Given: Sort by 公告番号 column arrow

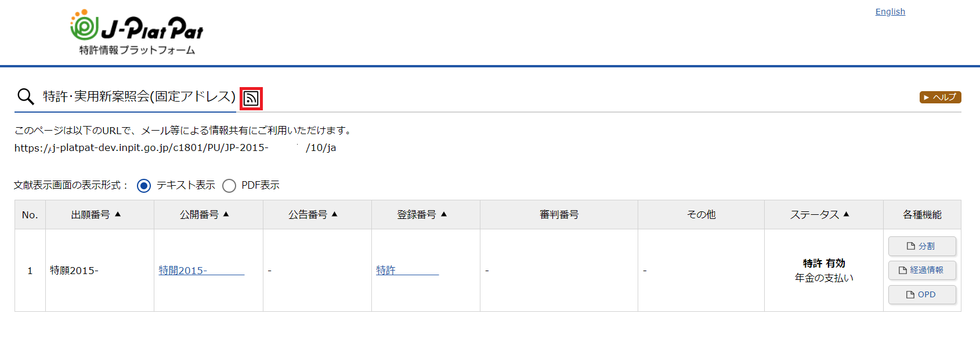Looking at the screenshot, I should click(335, 214).
